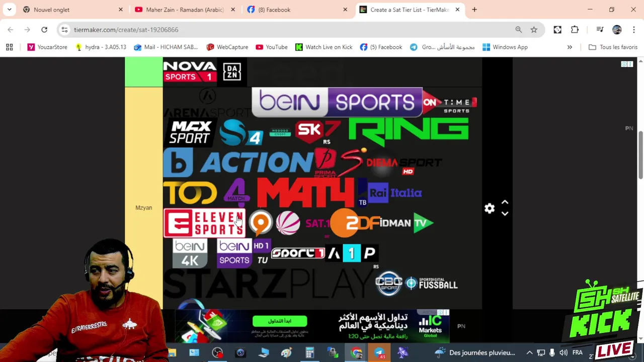Switch to the Facebook browser tab
644x362 pixels.
click(x=297, y=10)
